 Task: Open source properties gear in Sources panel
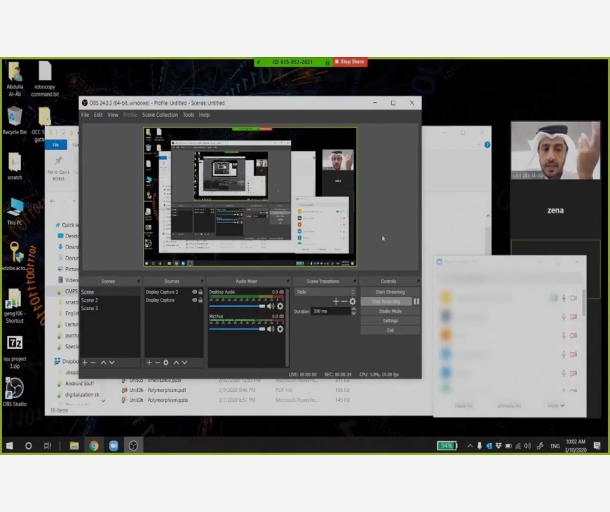pos(168,362)
